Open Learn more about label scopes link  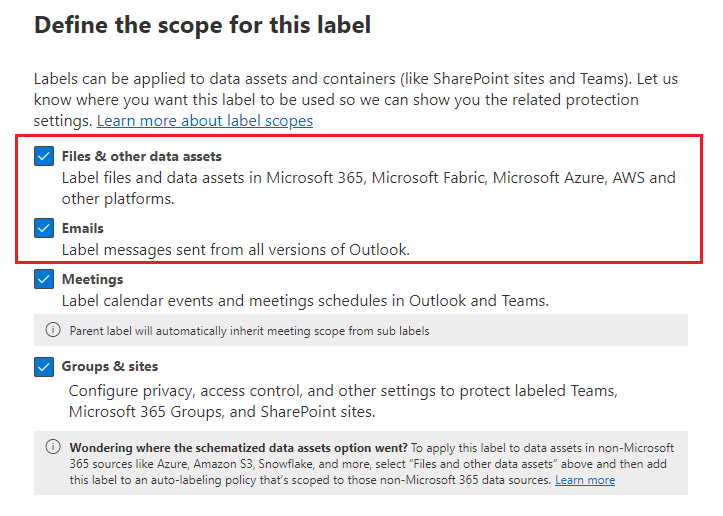click(x=205, y=121)
